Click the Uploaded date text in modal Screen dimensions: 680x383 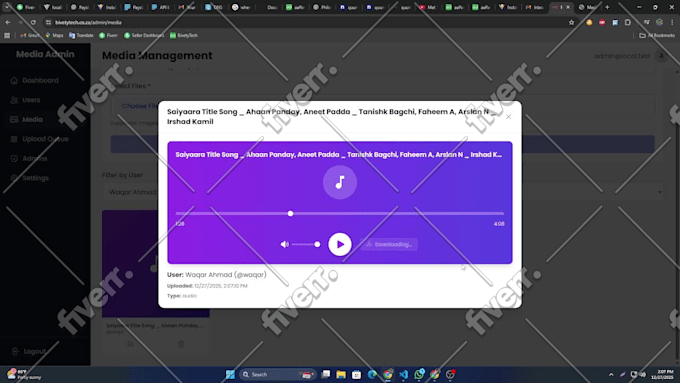[x=207, y=286]
